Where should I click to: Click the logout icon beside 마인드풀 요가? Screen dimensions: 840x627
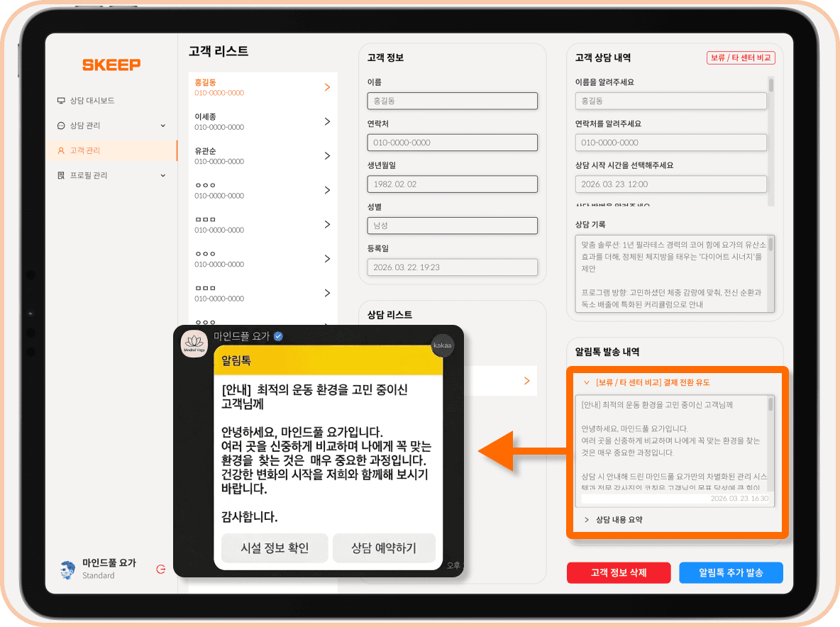(x=161, y=569)
